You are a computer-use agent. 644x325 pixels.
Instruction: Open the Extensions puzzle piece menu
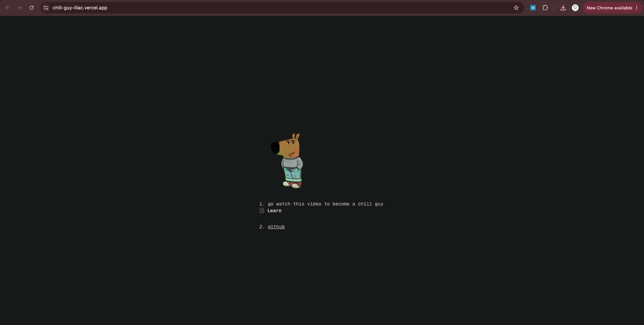point(545,8)
